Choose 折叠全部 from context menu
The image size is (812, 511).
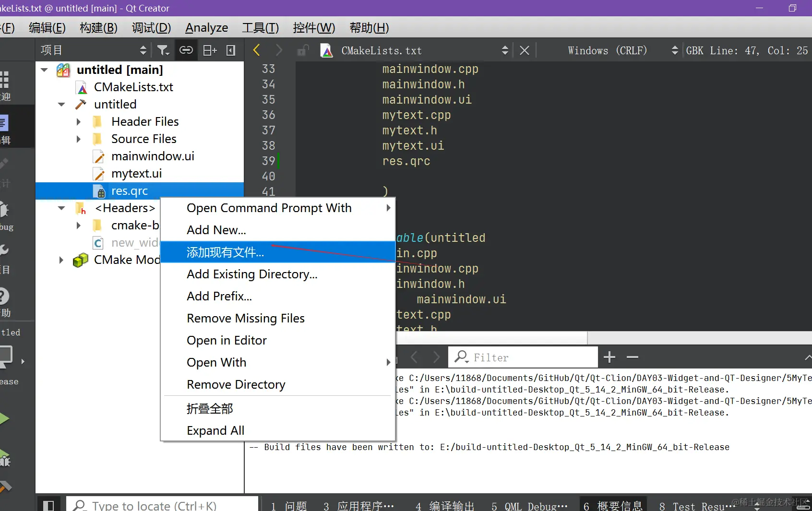(x=278, y=409)
